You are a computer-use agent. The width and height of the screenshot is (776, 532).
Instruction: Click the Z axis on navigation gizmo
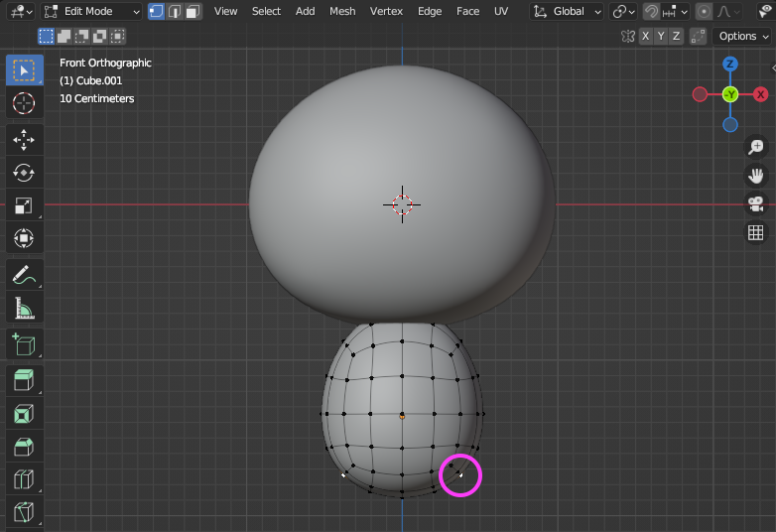tap(730, 65)
